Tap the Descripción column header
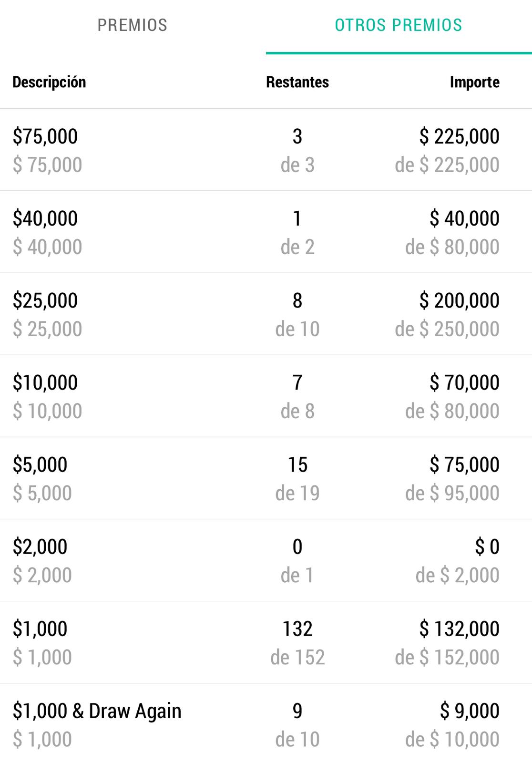Viewport: 532px width, 763px height. [x=49, y=82]
